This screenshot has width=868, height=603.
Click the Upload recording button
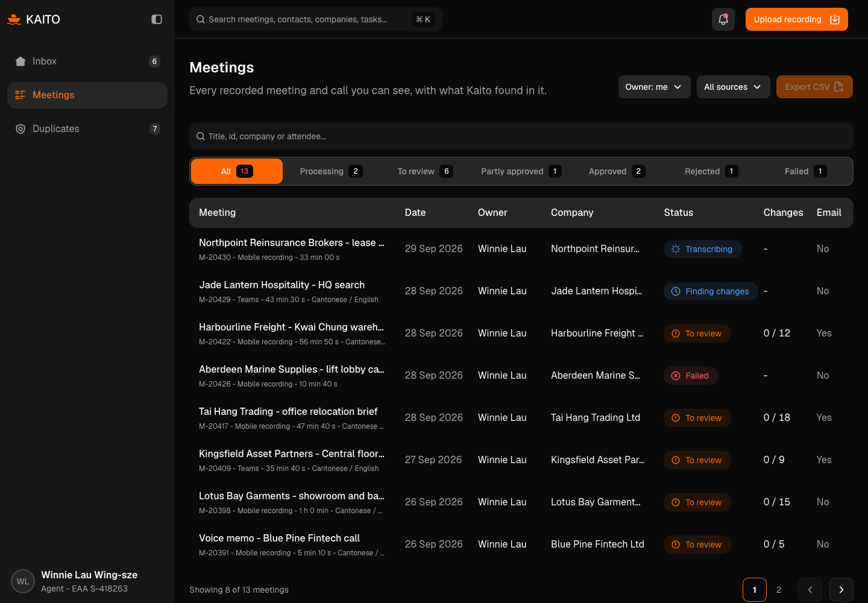(x=797, y=19)
